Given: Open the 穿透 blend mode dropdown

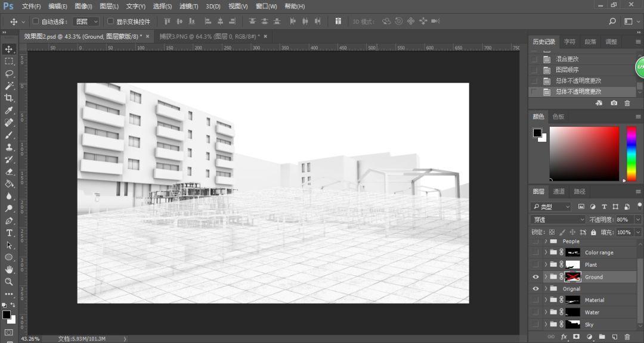Looking at the screenshot, I should click(558, 220).
